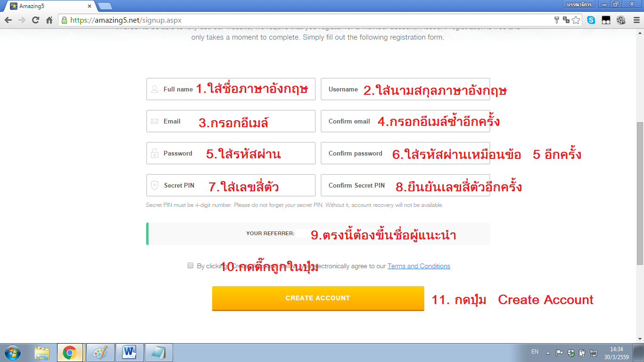This screenshot has width=644, height=362.
Task: Click the page vertical scrollbar thumb
Action: [x=640, y=193]
